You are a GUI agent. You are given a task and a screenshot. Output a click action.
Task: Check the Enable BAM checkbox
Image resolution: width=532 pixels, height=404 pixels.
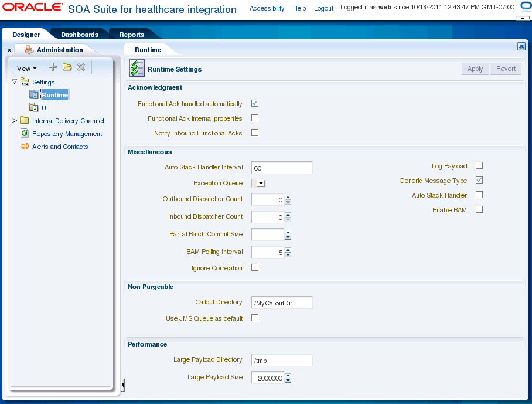pos(479,209)
